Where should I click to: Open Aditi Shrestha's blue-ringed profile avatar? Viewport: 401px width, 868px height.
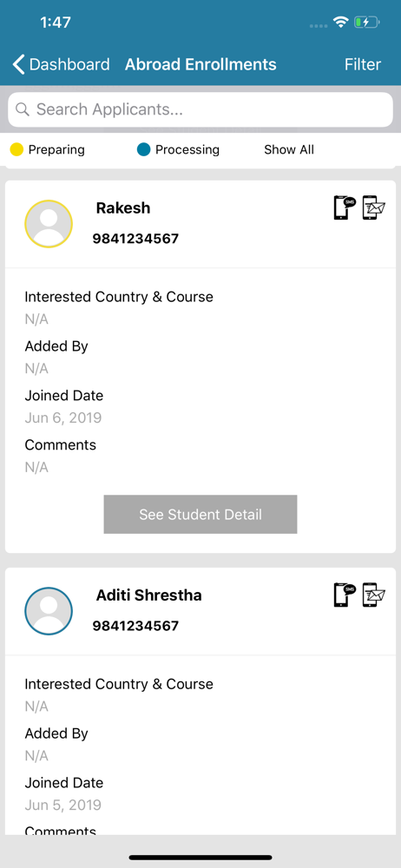tap(49, 611)
